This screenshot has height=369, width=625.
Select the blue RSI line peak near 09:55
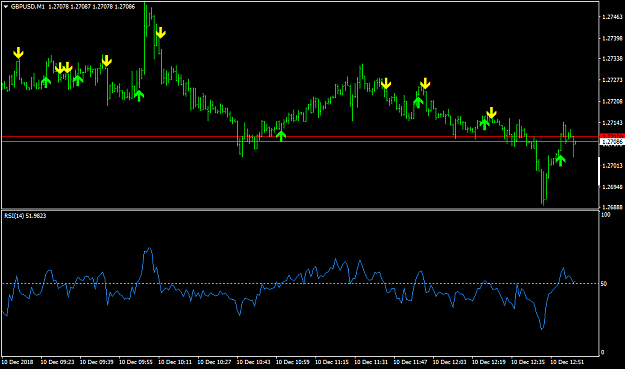[149, 249]
